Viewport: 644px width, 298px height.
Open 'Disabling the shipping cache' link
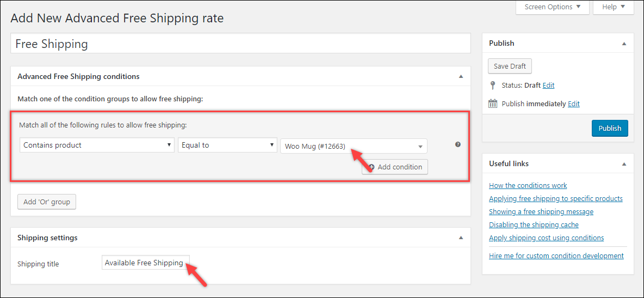534,225
